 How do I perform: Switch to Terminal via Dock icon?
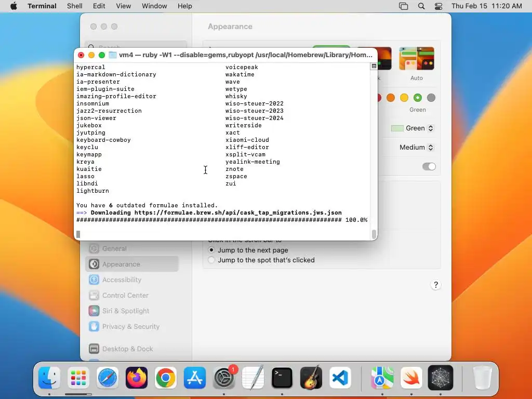tap(282, 378)
